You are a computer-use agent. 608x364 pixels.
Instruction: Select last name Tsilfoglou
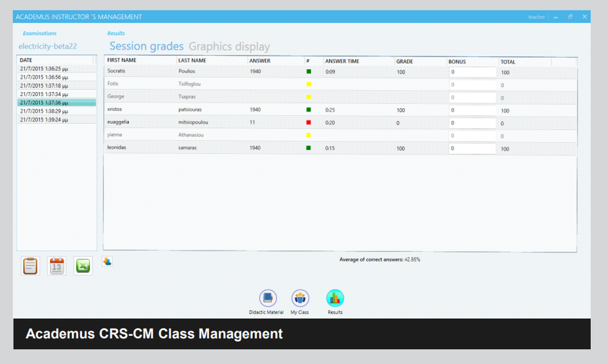[x=189, y=84]
